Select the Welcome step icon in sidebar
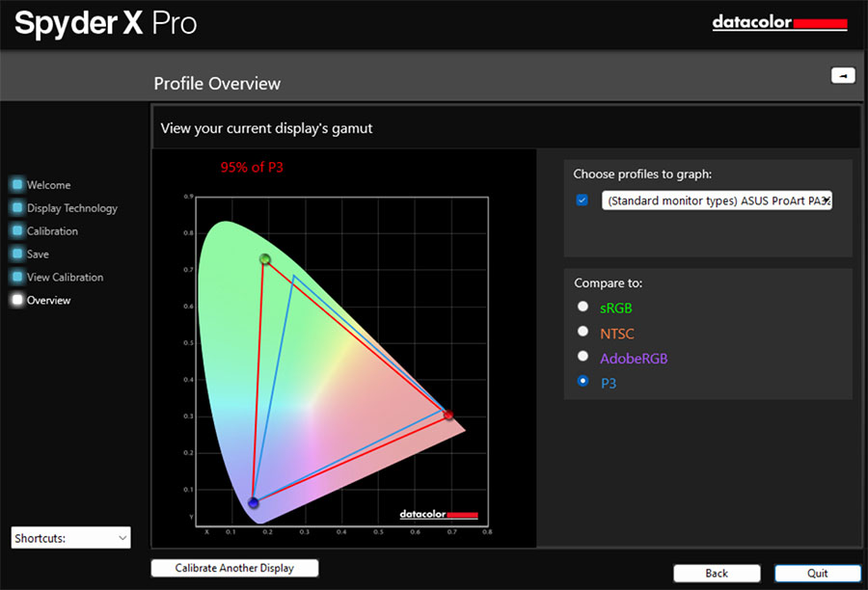 coord(14,184)
